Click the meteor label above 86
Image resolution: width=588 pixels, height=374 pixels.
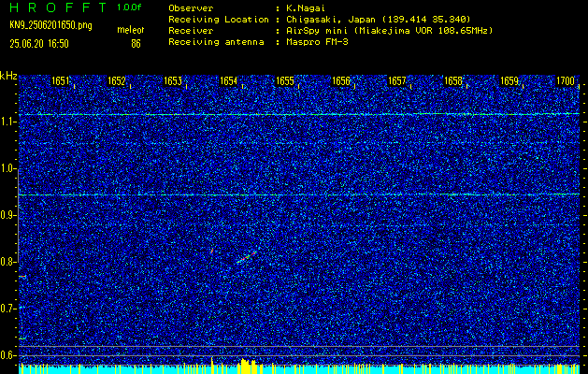(131, 30)
